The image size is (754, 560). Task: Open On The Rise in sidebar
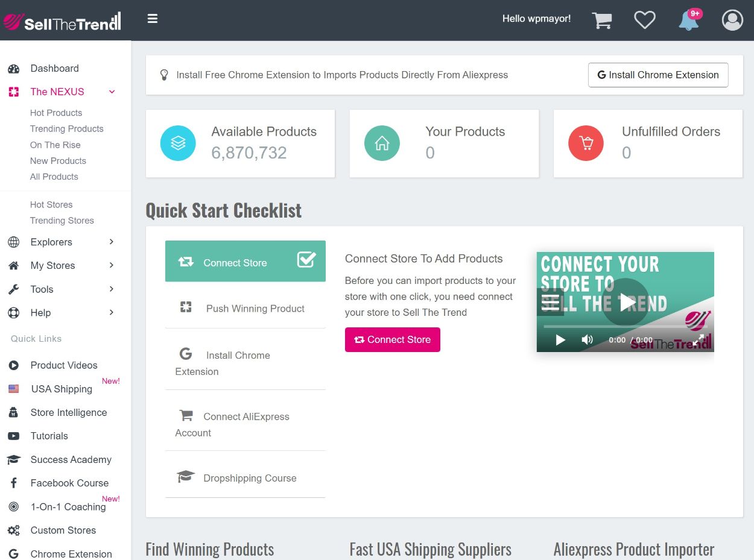click(x=55, y=145)
